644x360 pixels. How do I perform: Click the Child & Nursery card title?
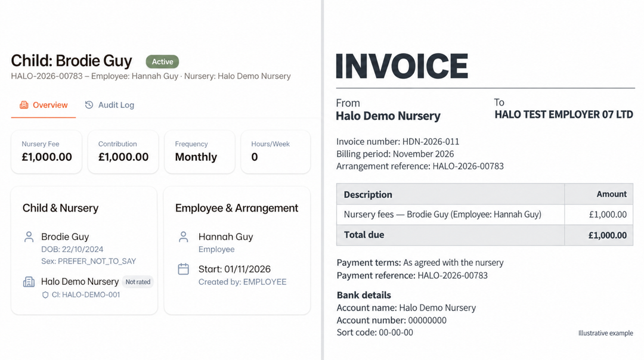pos(60,208)
